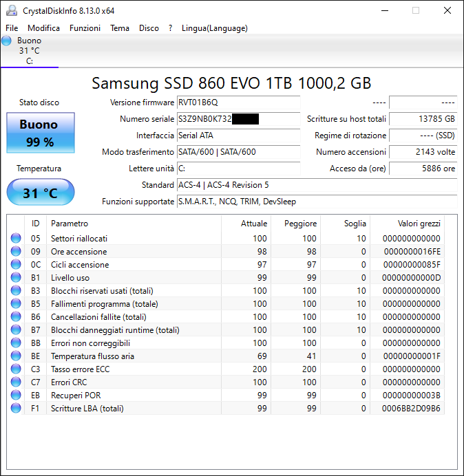Viewport: 464px width, 476px height.
Task: Click status orb for Recuperi POR row
Action: pyautogui.click(x=16, y=395)
